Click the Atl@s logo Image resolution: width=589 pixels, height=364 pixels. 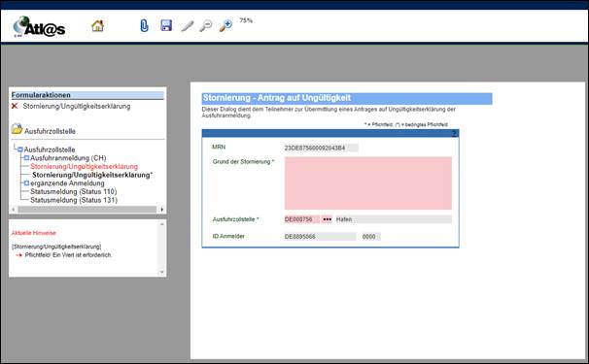click(39, 26)
